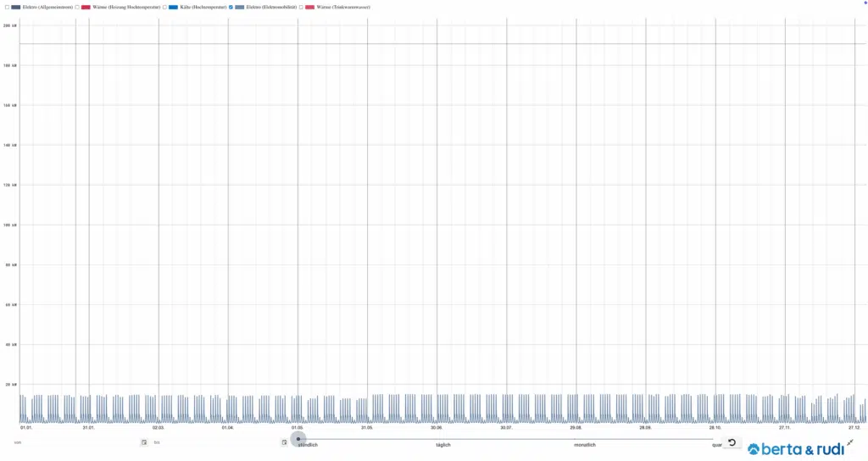Viewport: 868px width, 461px height.
Task: Click the circular reset arrow button
Action: click(x=732, y=442)
